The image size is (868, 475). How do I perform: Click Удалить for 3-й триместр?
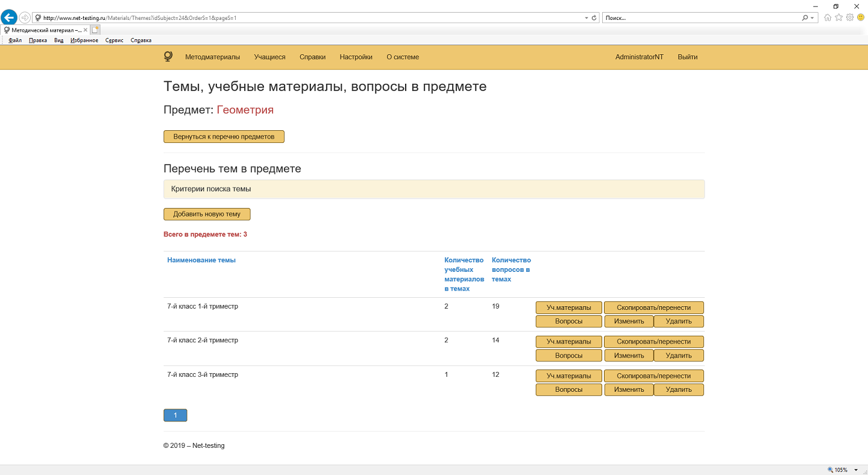click(679, 389)
